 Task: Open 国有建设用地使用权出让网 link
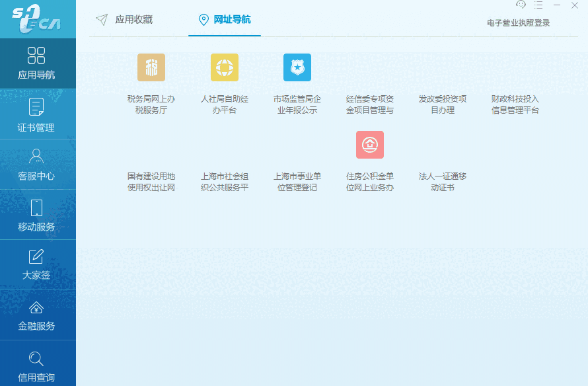(x=151, y=182)
